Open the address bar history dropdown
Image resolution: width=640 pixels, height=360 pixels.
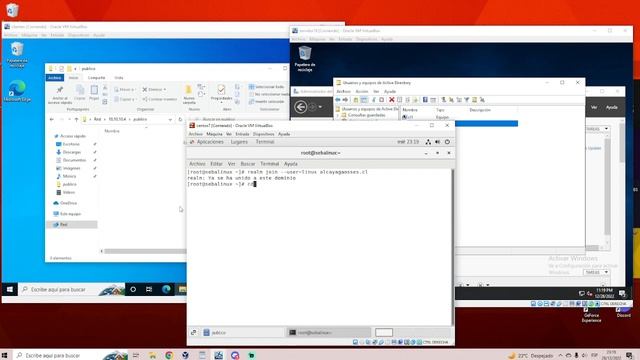170,119
